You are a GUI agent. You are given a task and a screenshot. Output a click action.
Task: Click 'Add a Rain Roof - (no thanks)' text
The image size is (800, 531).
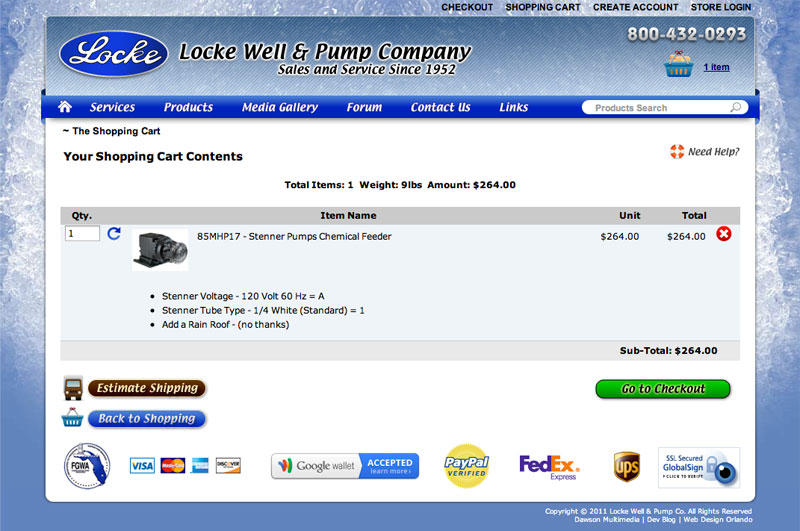226,324
